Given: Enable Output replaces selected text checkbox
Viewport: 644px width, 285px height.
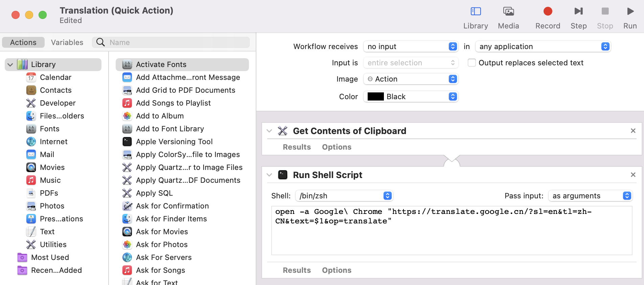Looking at the screenshot, I should pyautogui.click(x=471, y=63).
